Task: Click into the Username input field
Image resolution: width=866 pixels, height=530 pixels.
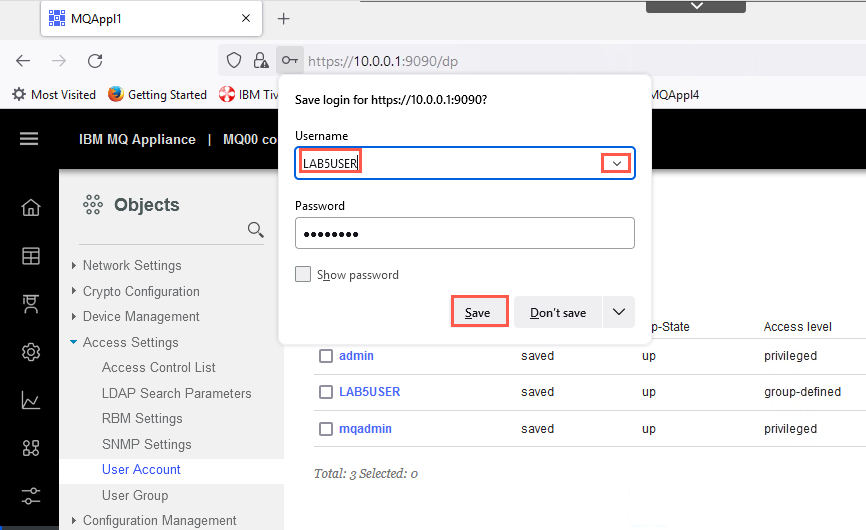Action: point(465,163)
